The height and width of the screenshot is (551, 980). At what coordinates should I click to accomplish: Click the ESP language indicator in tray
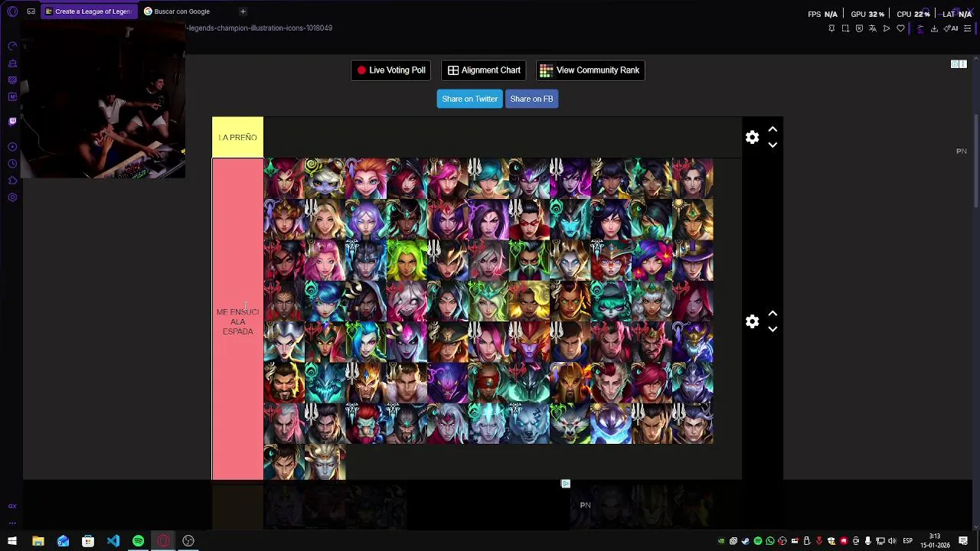click(x=907, y=541)
